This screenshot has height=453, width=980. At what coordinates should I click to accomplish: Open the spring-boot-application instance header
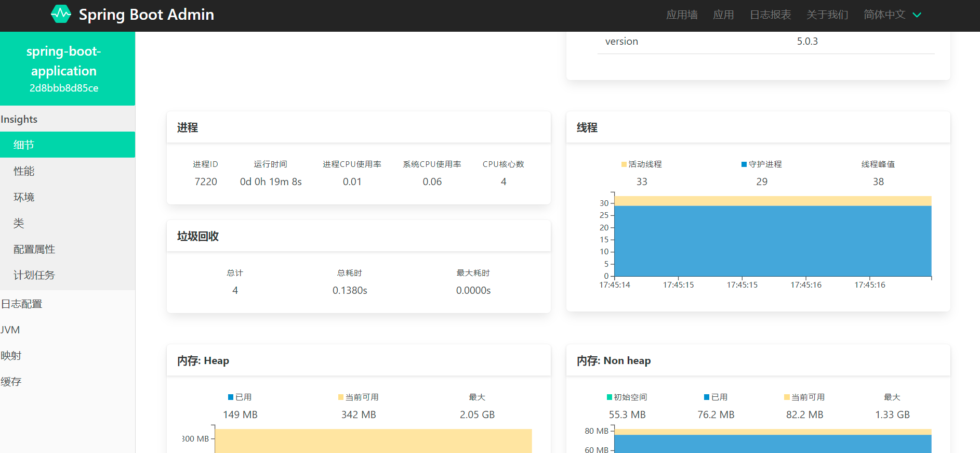pos(68,69)
